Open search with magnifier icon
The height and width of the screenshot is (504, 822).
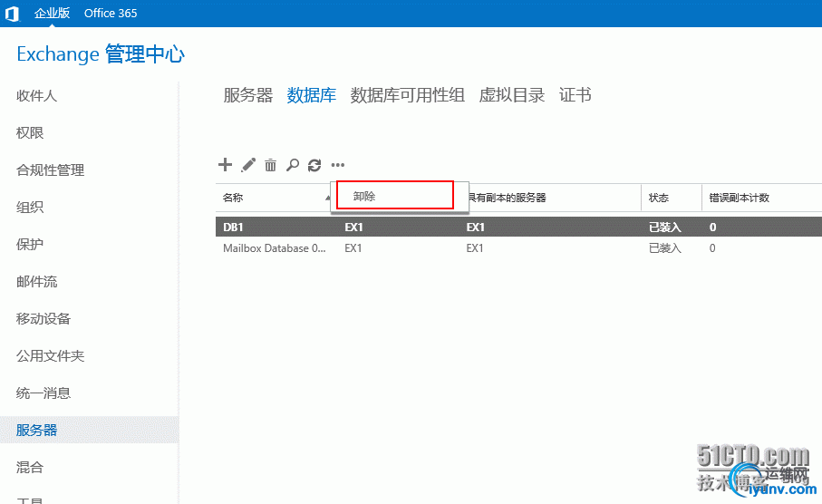point(292,165)
